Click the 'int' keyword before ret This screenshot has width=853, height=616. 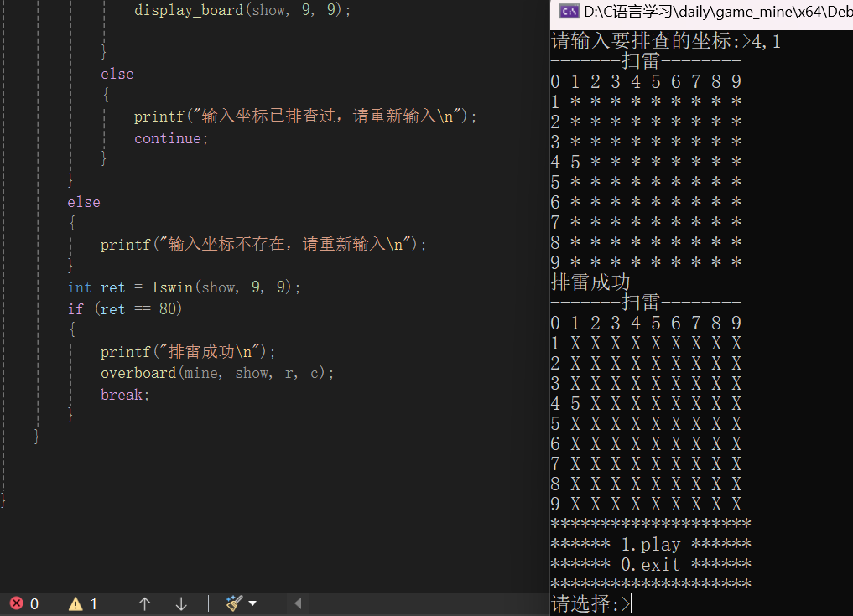pos(80,287)
